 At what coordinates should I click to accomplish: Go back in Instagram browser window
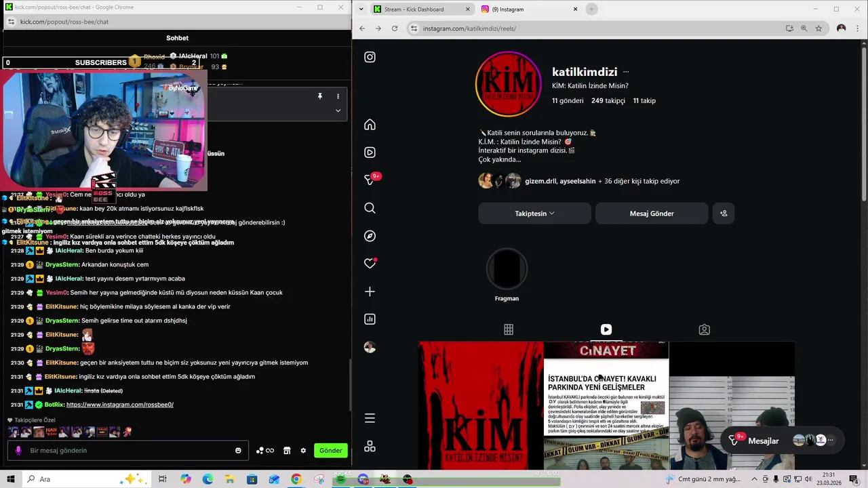click(x=362, y=28)
